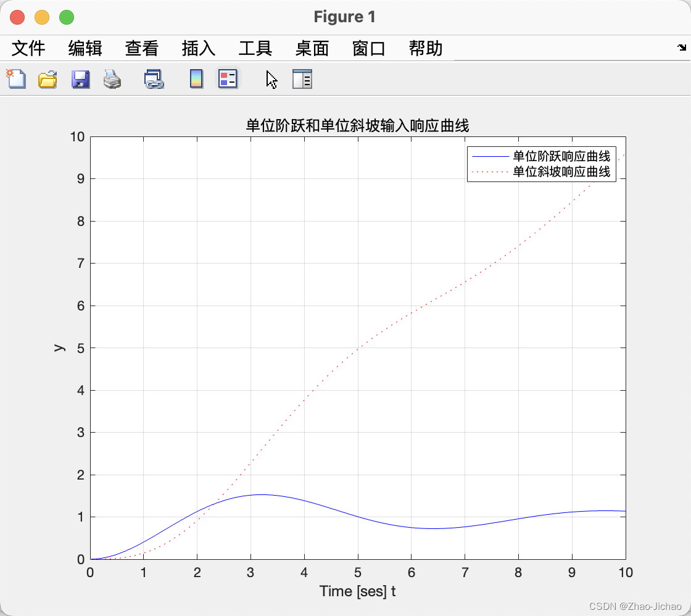Click the y-axis label y
691x616 pixels.
click(x=59, y=348)
